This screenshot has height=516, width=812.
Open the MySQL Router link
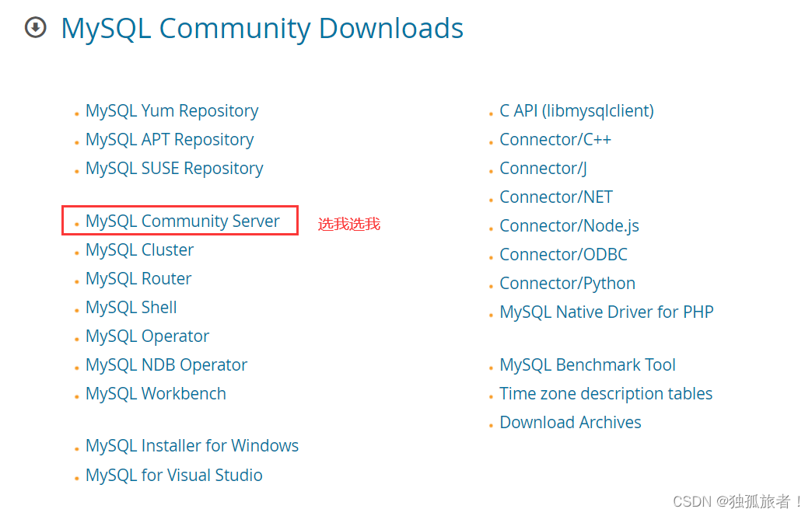(x=138, y=279)
